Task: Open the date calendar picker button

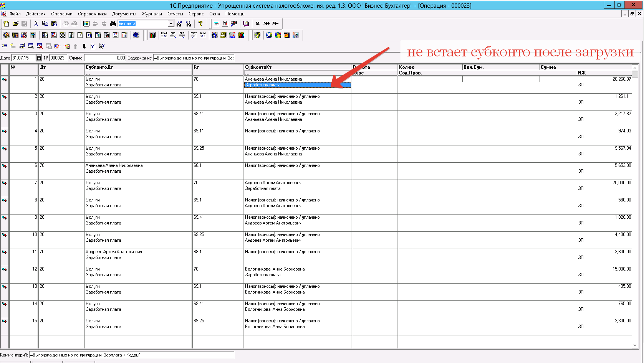Action: pyautogui.click(x=39, y=58)
